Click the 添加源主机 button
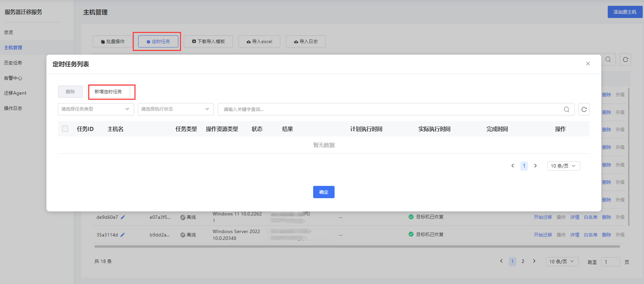 point(625,12)
